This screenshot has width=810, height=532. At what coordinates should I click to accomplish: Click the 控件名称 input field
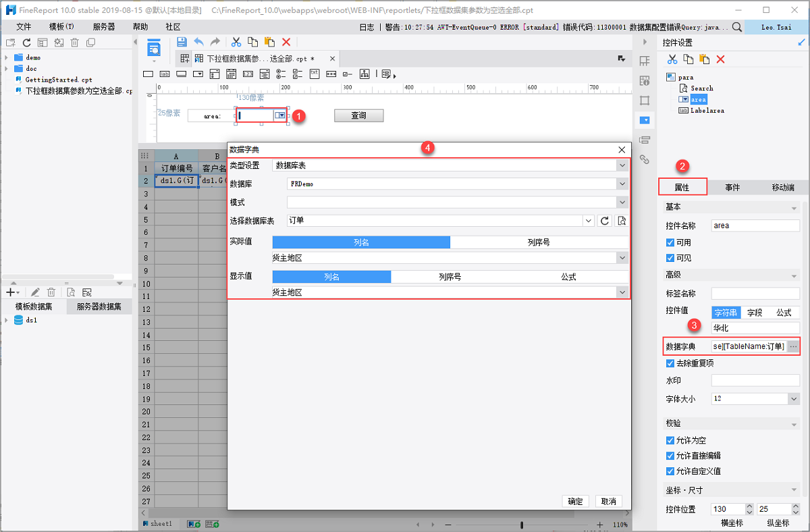(755, 225)
